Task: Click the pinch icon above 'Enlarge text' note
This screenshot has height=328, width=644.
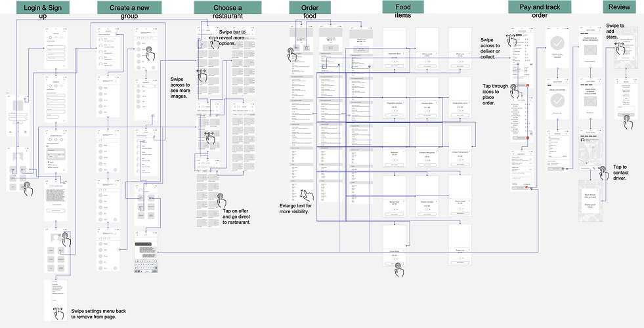Action: coord(306,195)
